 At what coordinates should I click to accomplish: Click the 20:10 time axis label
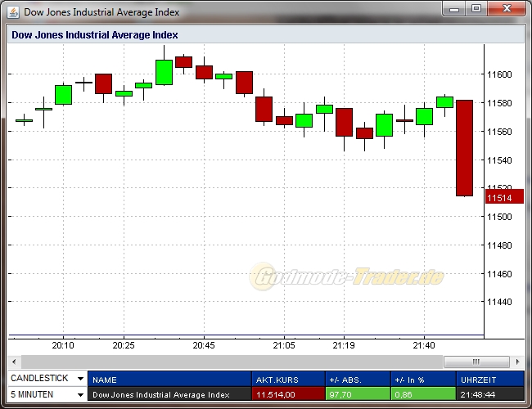tap(63, 345)
